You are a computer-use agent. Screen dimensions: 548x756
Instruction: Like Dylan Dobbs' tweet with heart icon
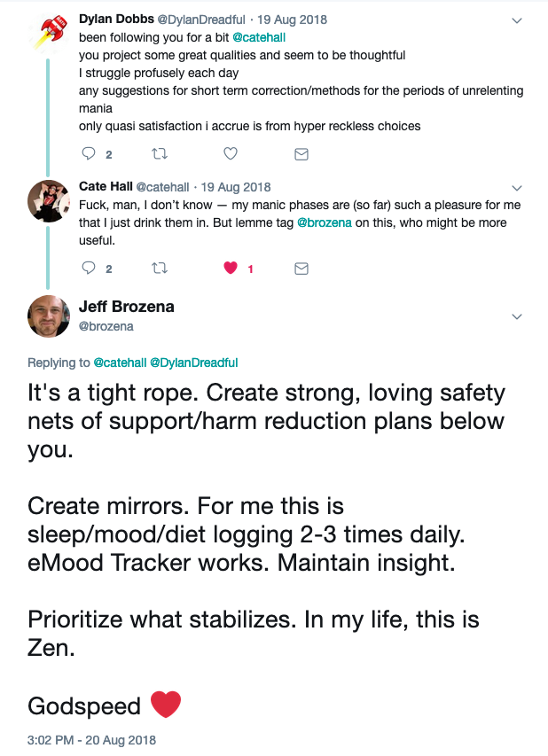[231, 154]
